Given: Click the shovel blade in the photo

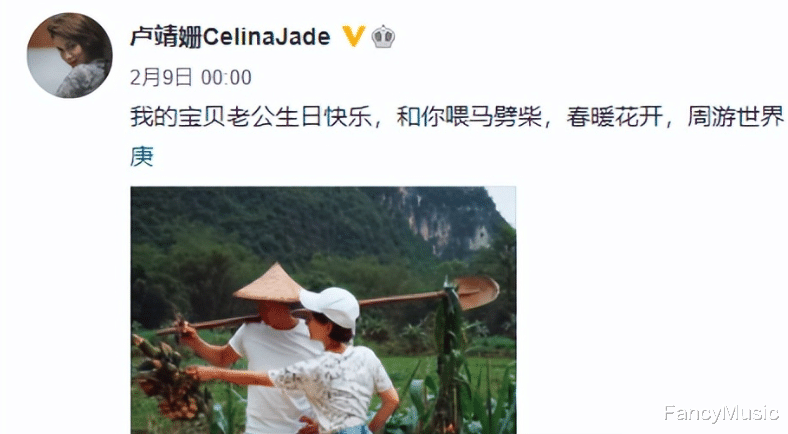Looking at the screenshot, I should click(x=475, y=292).
